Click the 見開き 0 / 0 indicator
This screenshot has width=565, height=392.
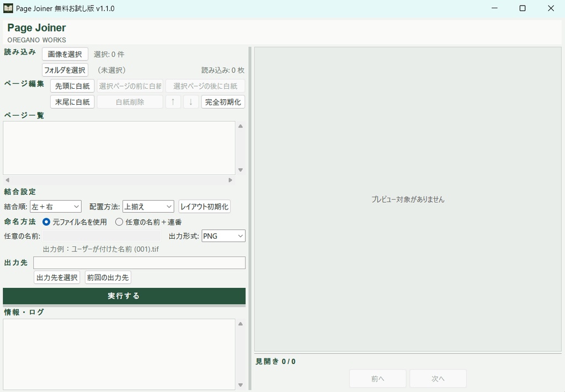276,362
